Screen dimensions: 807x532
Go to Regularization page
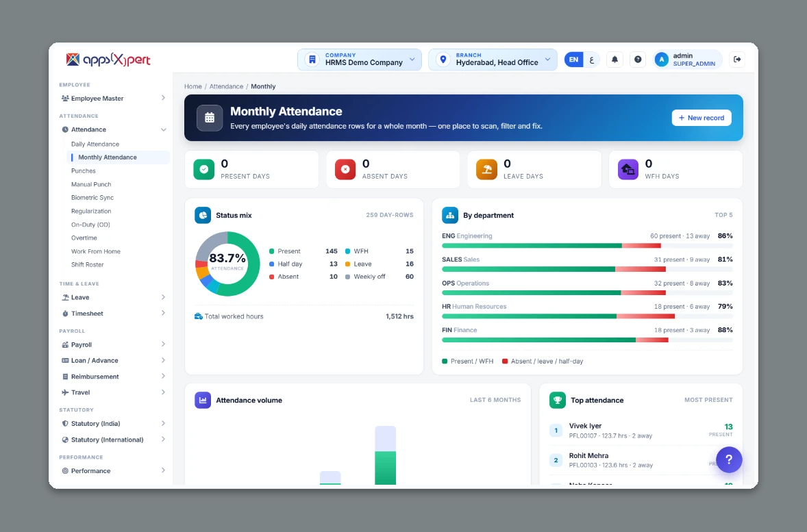(x=91, y=211)
